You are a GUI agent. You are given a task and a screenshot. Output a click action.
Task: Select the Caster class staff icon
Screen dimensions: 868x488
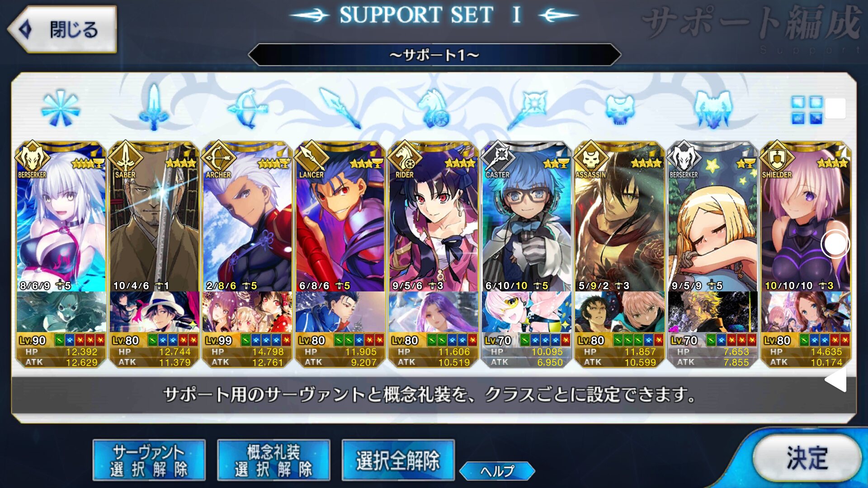point(527,109)
